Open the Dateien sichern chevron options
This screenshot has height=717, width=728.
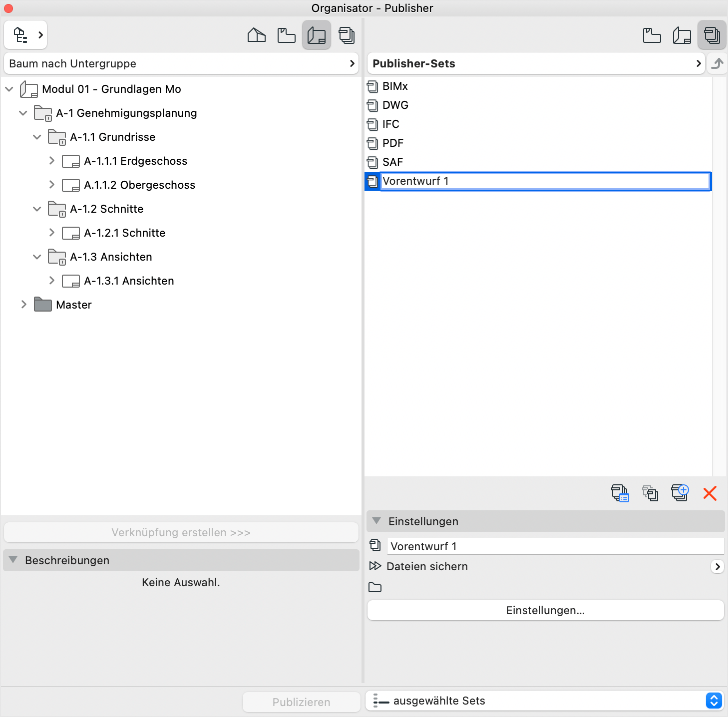tap(718, 566)
